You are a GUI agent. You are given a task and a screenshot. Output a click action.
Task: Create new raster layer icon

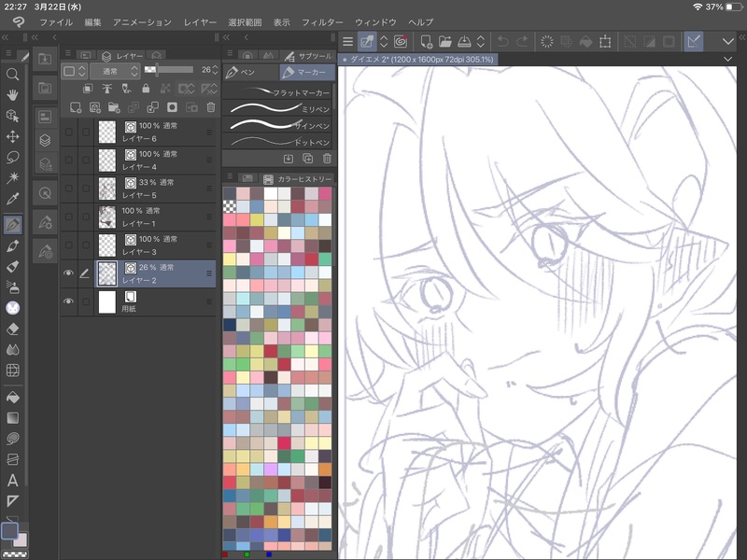point(76,107)
